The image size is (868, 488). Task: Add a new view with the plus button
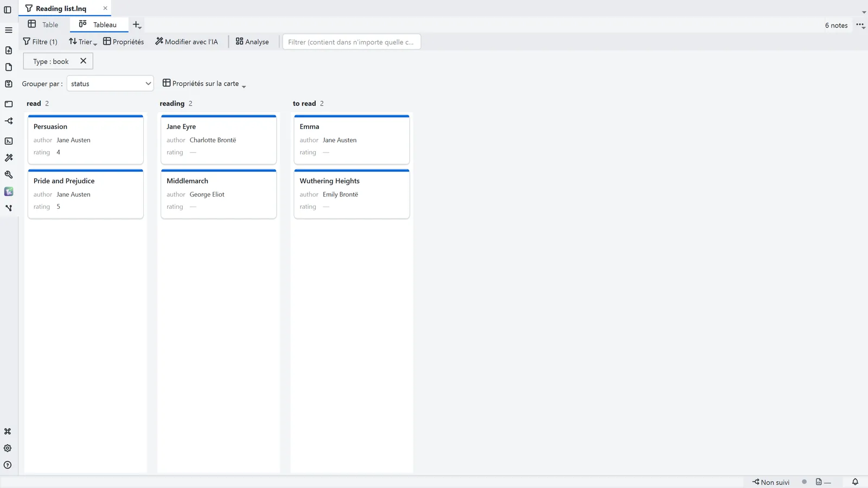137,25
